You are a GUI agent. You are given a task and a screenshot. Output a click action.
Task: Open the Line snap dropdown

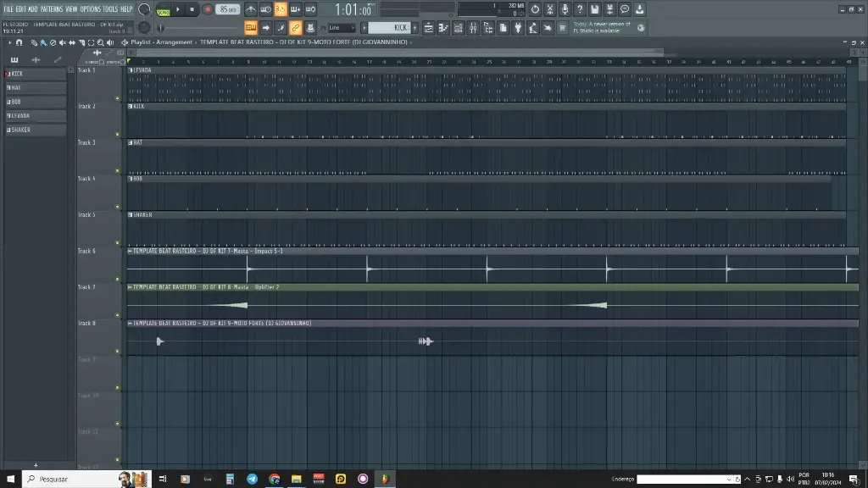coord(342,28)
